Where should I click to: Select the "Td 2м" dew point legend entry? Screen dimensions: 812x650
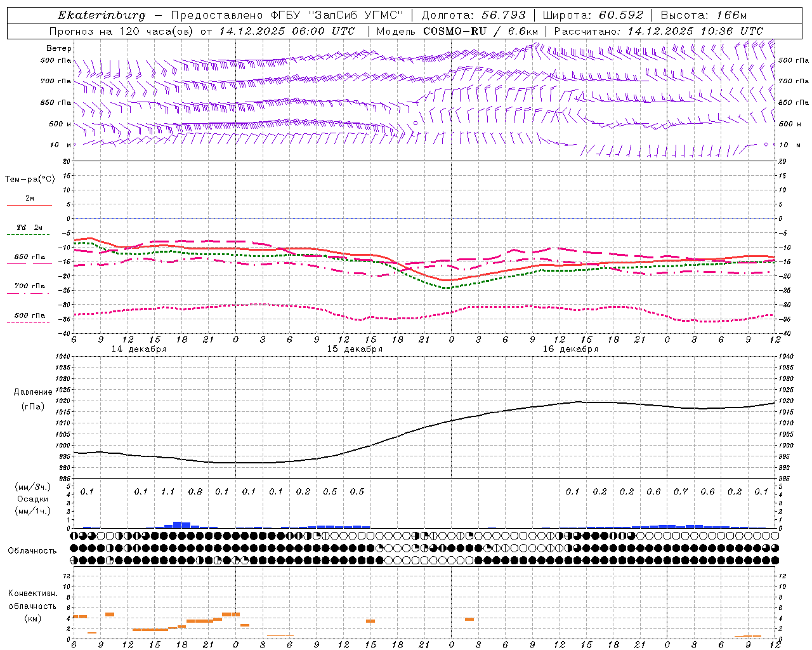30,227
